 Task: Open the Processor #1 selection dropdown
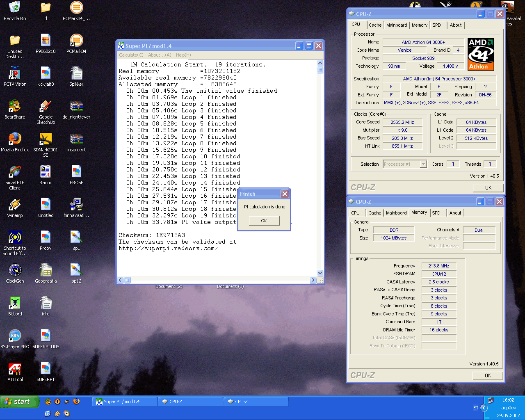click(405, 164)
